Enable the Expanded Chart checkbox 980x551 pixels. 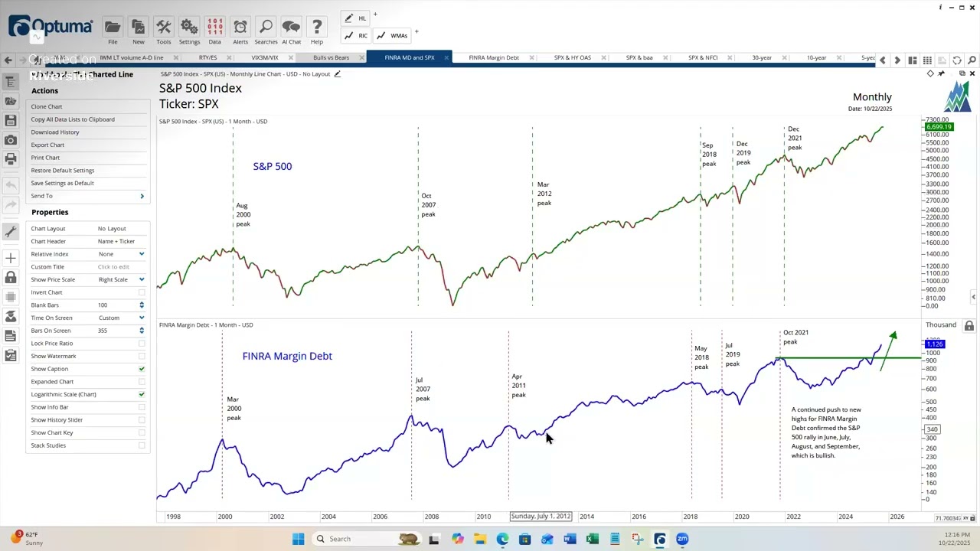pyautogui.click(x=142, y=382)
